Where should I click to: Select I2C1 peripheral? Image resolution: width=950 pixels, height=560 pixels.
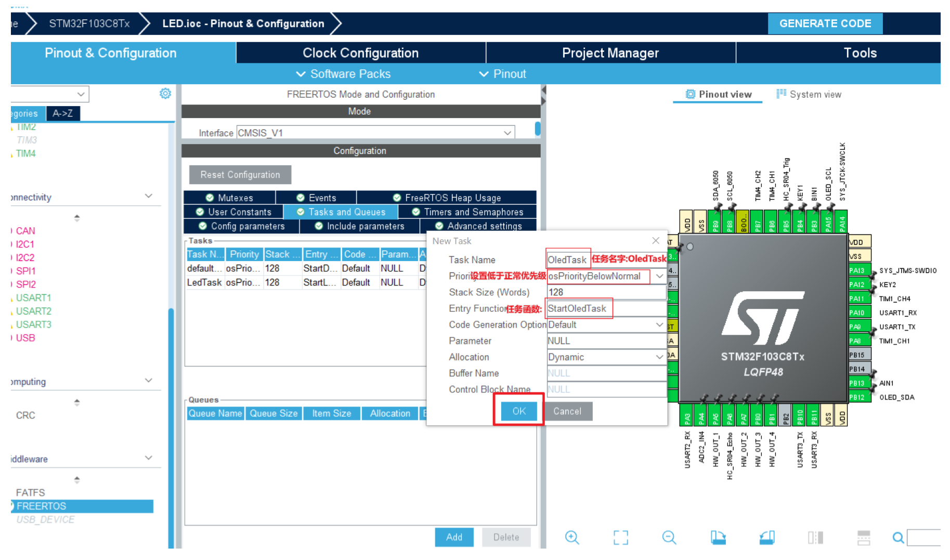(24, 244)
